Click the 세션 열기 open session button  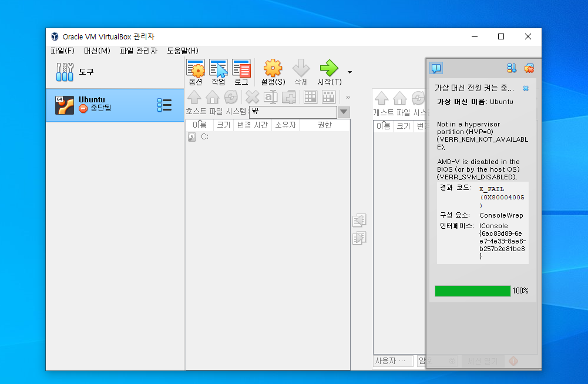[483, 361]
